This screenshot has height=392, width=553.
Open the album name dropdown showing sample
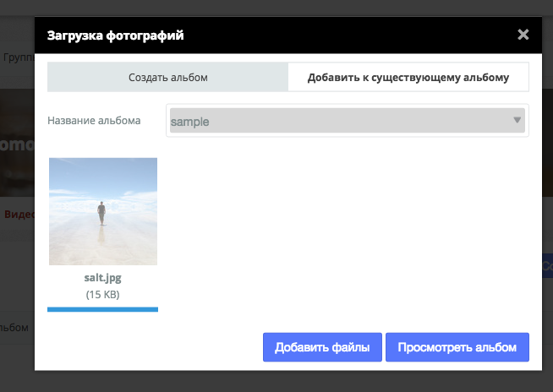[348, 121]
